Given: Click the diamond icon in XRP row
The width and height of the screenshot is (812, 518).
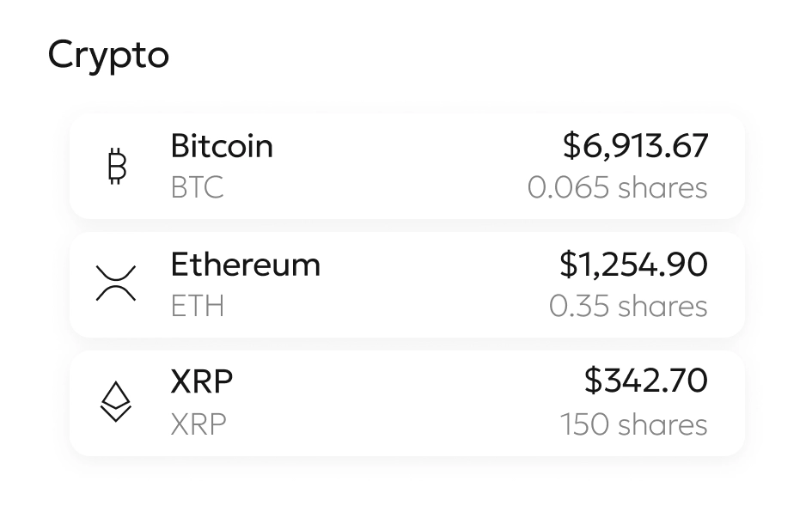Looking at the screenshot, I should [x=116, y=402].
